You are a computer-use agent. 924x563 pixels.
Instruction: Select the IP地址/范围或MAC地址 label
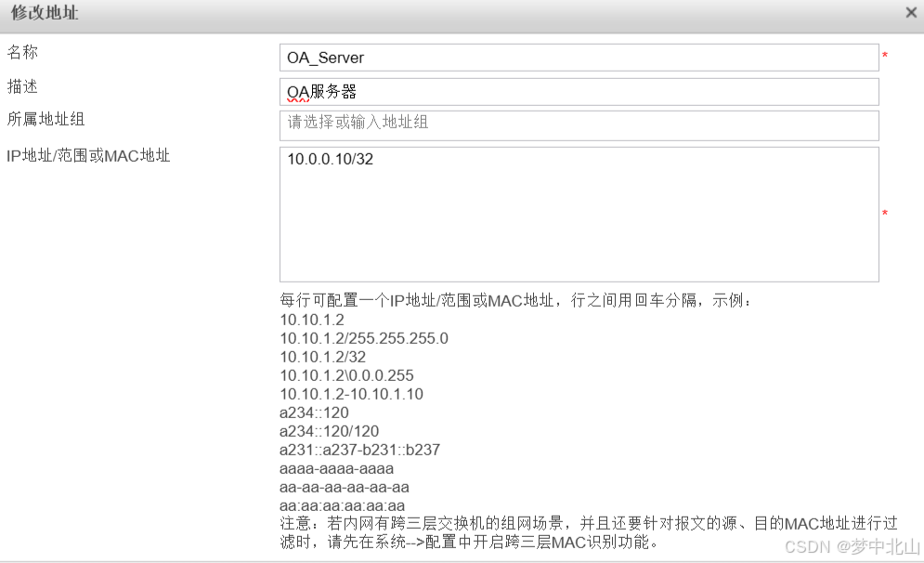[x=88, y=156]
